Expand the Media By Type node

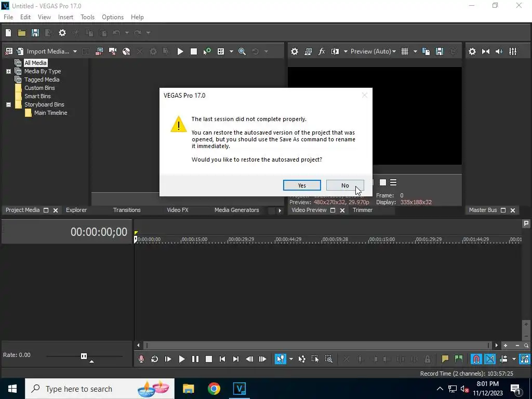8,71
